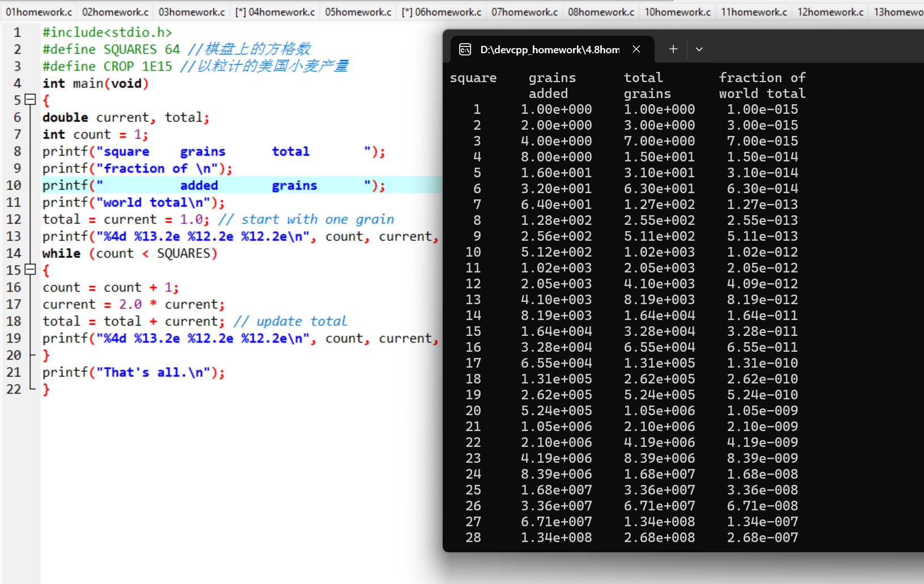Activate the modified 06homework.c tab

click(442, 12)
